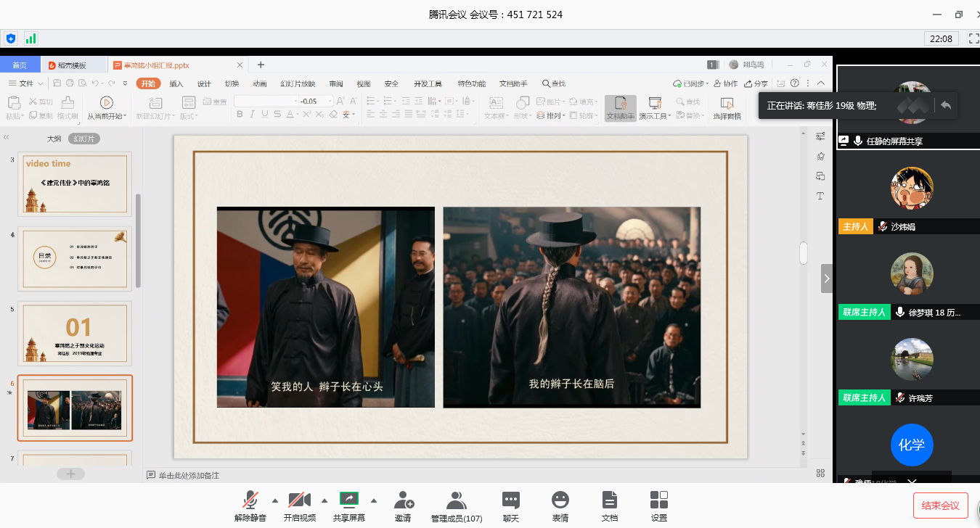Select the 审阅 review tab

(336, 83)
